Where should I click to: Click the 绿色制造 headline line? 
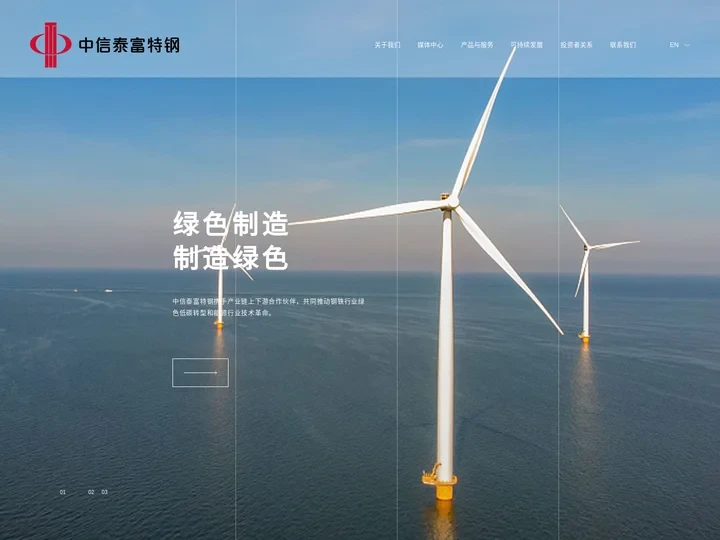tap(230, 224)
